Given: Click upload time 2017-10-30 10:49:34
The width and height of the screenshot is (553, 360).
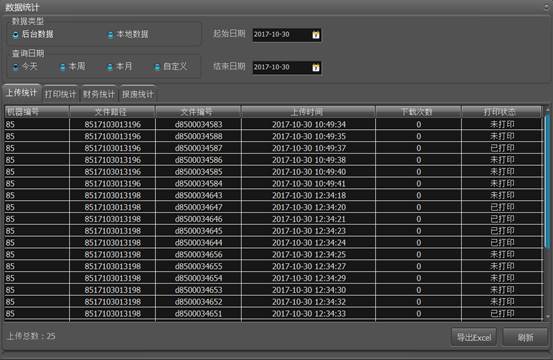Looking at the screenshot, I should tap(309, 124).
